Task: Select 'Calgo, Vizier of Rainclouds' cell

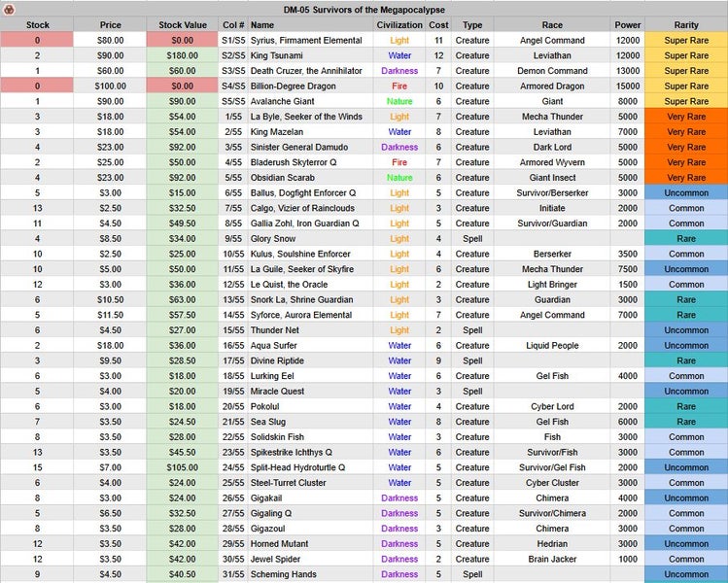Action: (311, 208)
